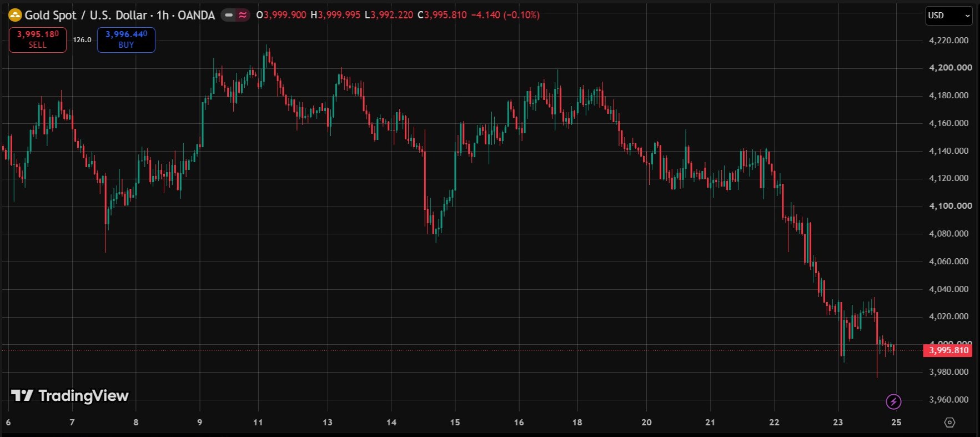The image size is (980, 437).
Task: Click the change value −4.140 (−0.10%)
Action: point(505,15)
